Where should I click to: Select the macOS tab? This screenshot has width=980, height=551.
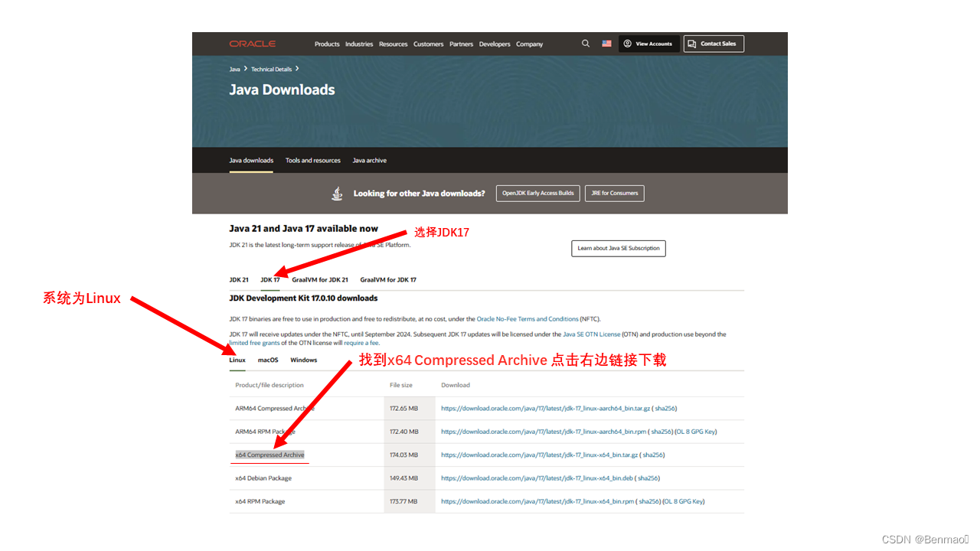[x=268, y=360]
